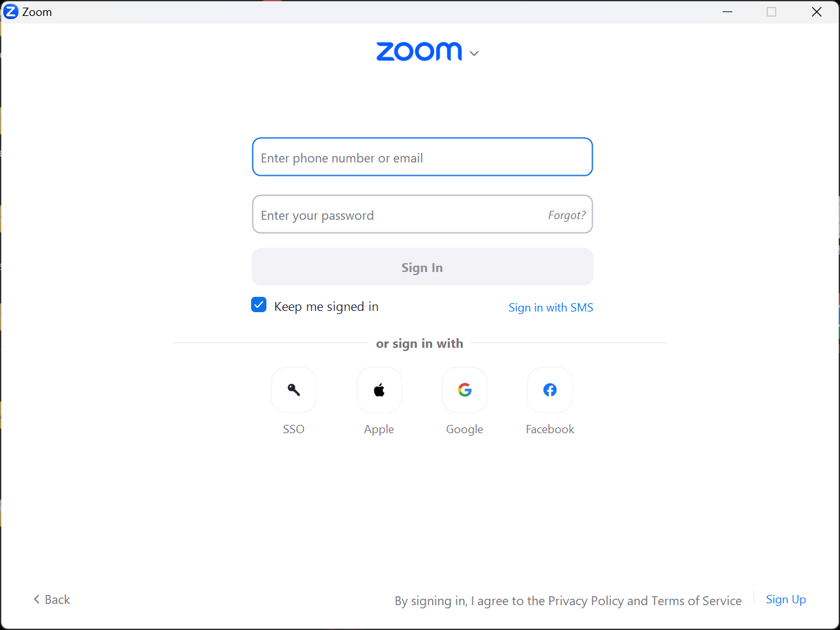The image size is (840, 630).
Task: Click the Sign In button
Action: point(423,267)
